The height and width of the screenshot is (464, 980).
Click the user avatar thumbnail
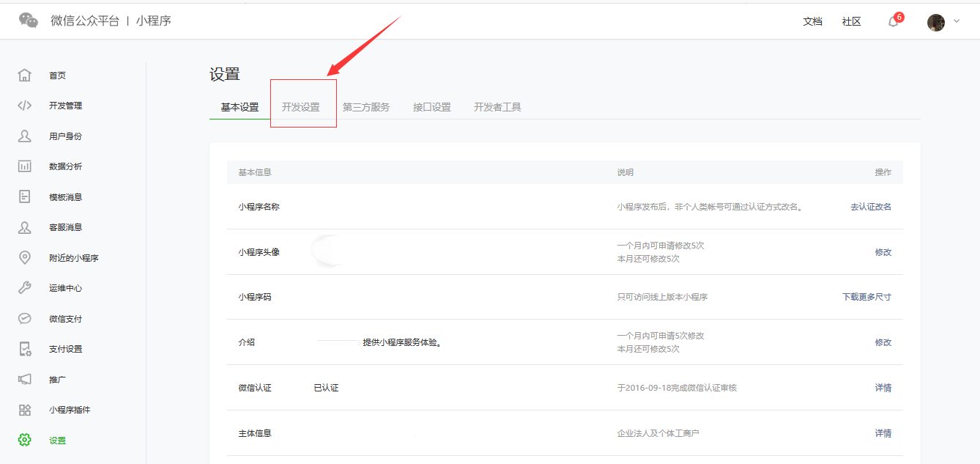click(936, 22)
